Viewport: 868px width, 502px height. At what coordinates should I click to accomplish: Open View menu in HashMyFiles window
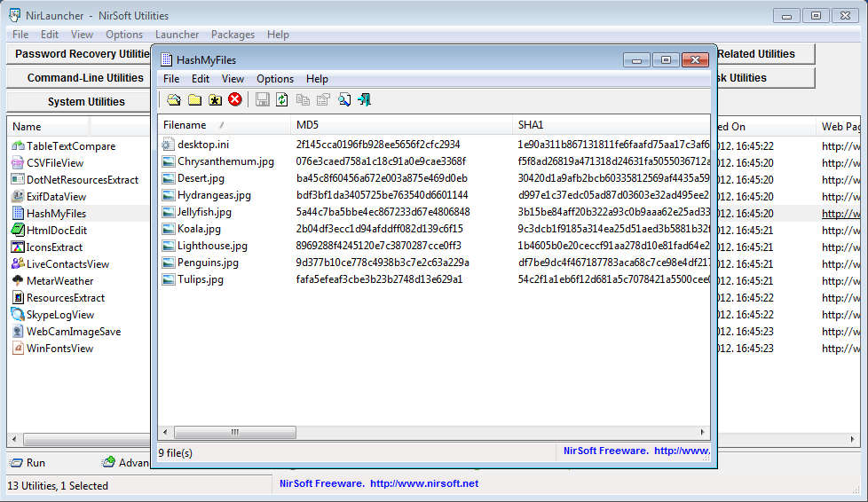(233, 79)
